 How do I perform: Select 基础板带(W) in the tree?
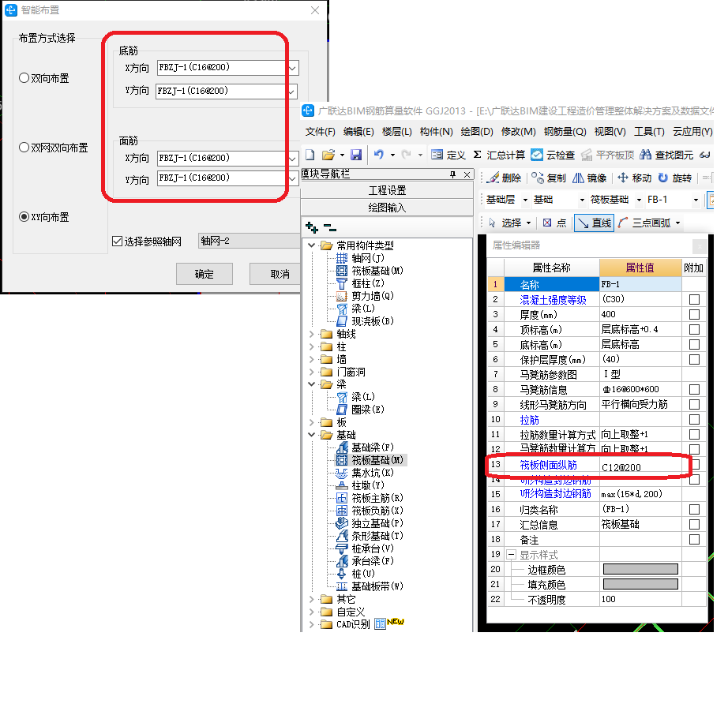(x=370, y=586)
